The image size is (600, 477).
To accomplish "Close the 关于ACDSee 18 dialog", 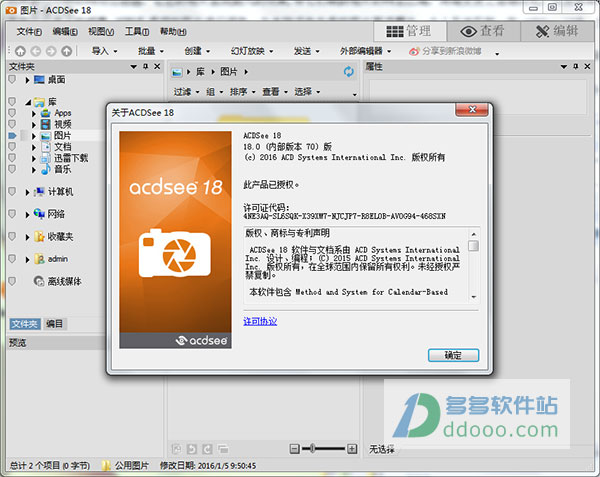I will (472, 109).
